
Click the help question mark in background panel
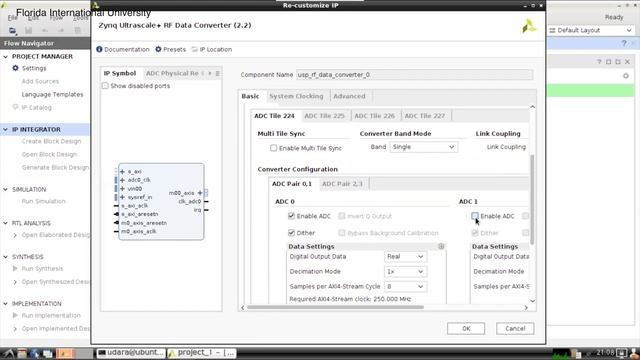(599, 62)
